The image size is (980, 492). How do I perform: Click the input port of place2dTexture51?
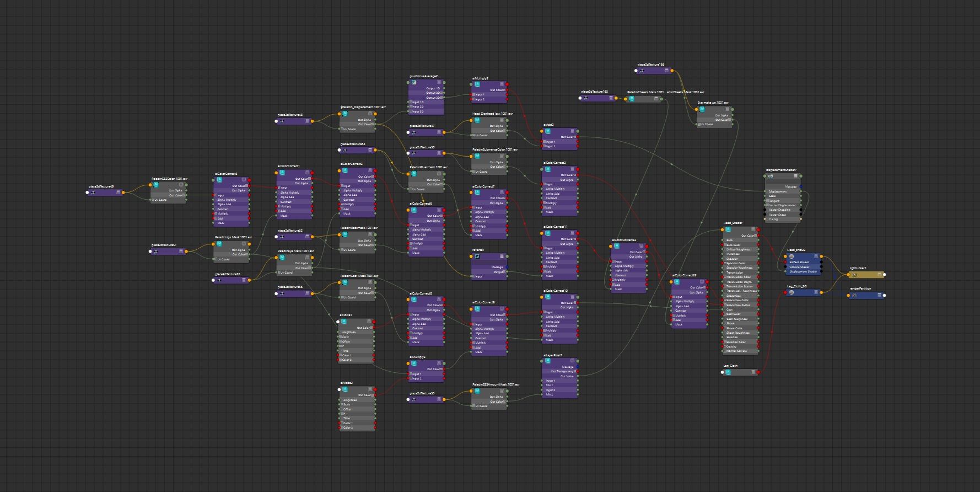(150, 252)
